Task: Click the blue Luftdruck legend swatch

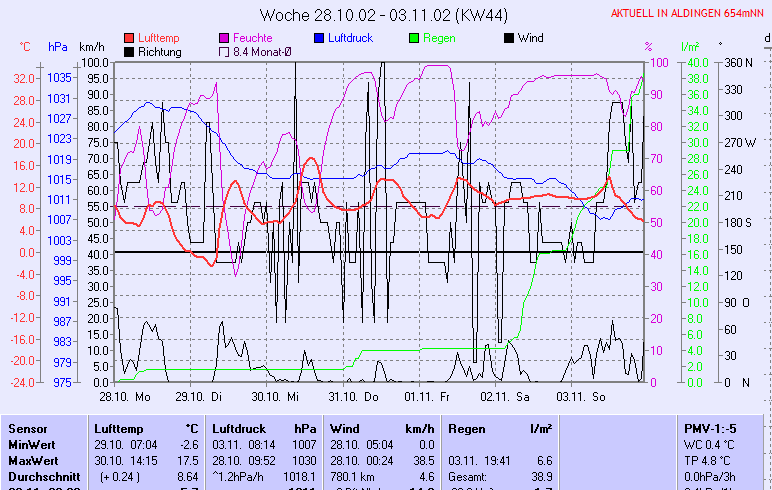Action: (319, 38)
